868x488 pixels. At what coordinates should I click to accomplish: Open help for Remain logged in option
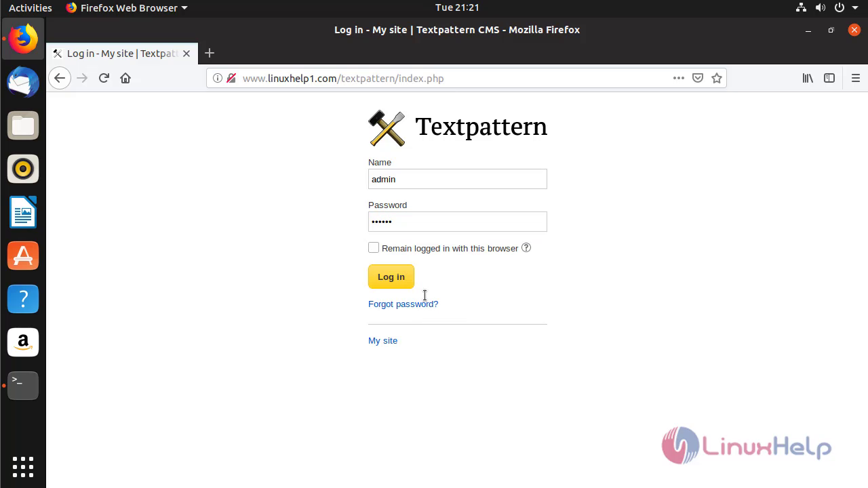[x=526, y=247]
